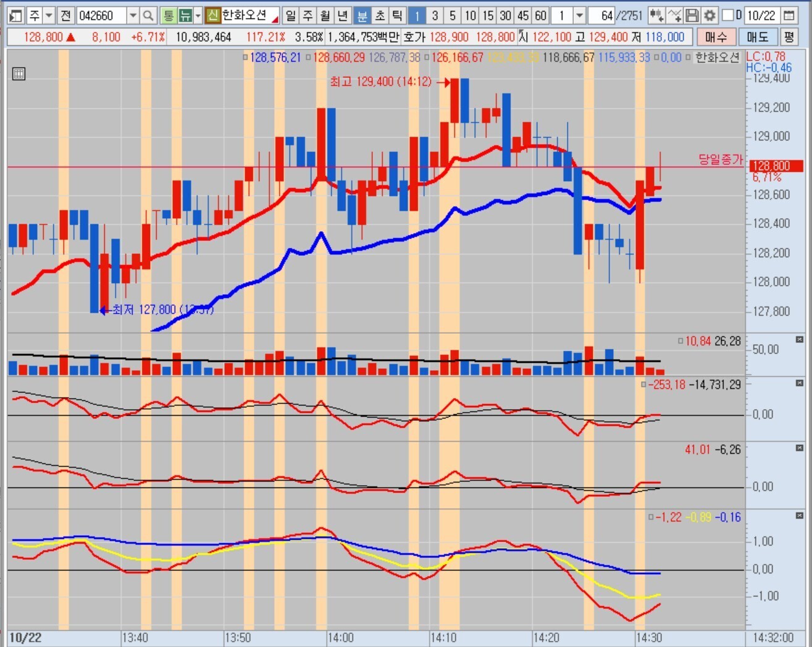Image resolution: width=812 pixels, height=647 pixels.
Task: Click the current price 128,800 in info bar
Action: pyautogui.click(x=43, y=37)
